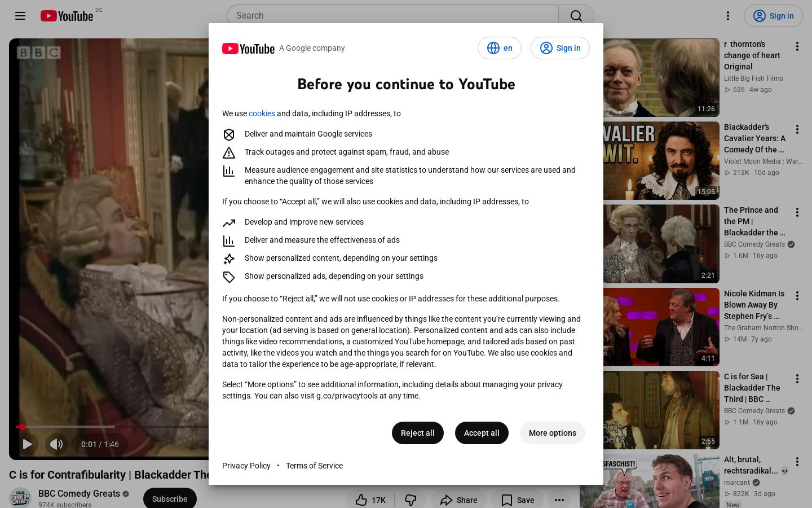
Task: Open thumbnail of 'thornton's change of heart' video
Action: pos(661,78)
